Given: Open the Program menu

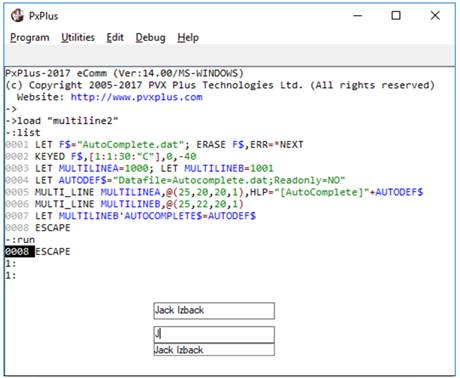Looking at the screenshot, I should pos(30,37).
